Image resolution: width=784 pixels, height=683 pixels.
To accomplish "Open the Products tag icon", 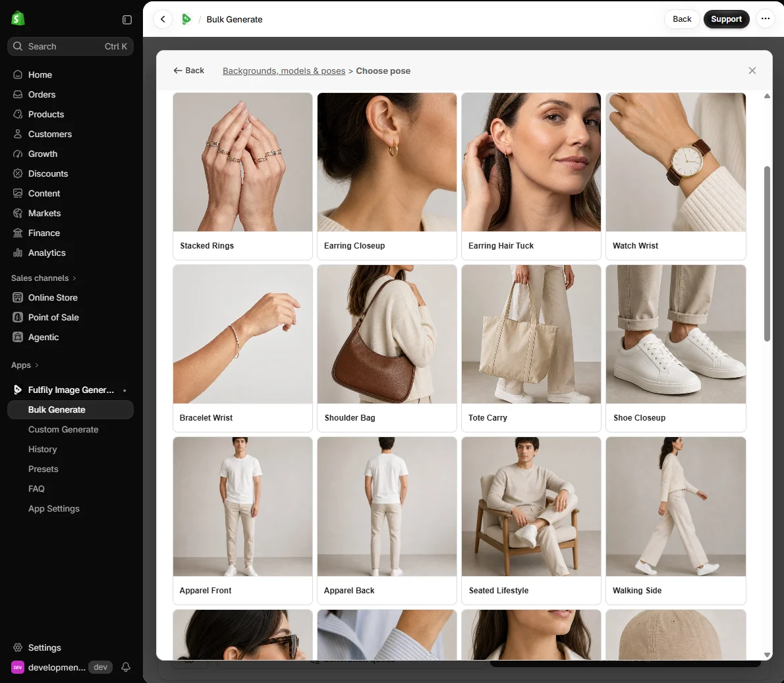I will (x=18, y=114).
